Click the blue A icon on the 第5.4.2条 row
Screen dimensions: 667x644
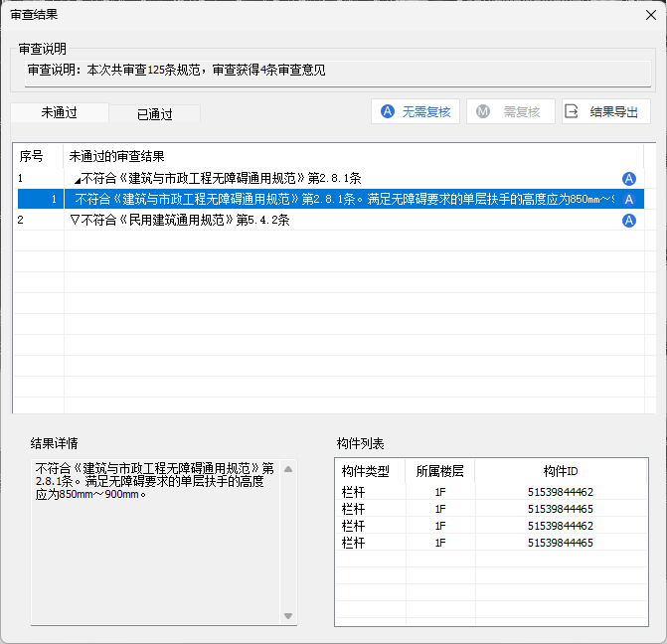[628, 221]
